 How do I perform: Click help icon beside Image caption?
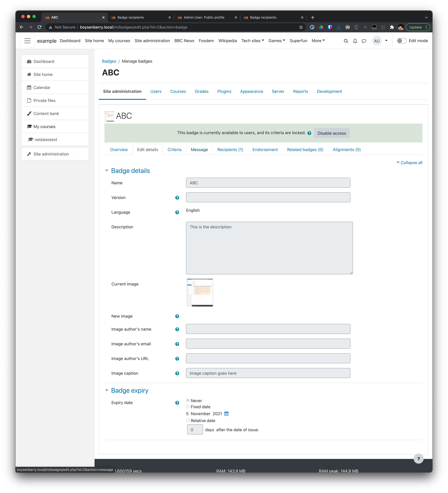pyautogui.click(x=177, y=373)
